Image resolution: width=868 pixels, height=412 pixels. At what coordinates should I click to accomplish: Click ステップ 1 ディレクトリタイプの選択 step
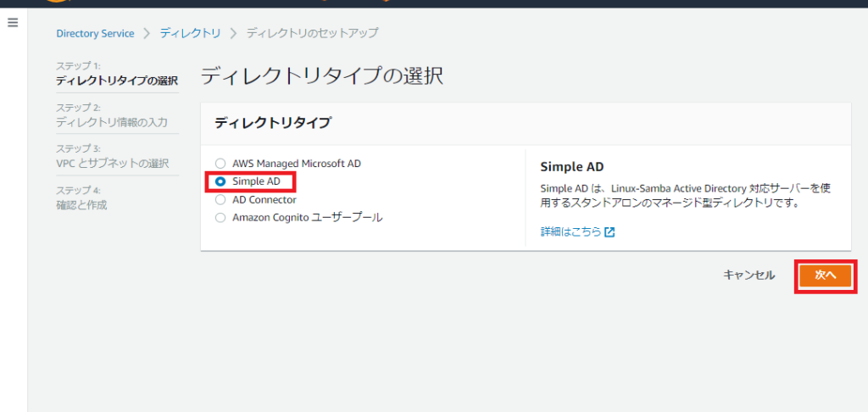point(117,74)
